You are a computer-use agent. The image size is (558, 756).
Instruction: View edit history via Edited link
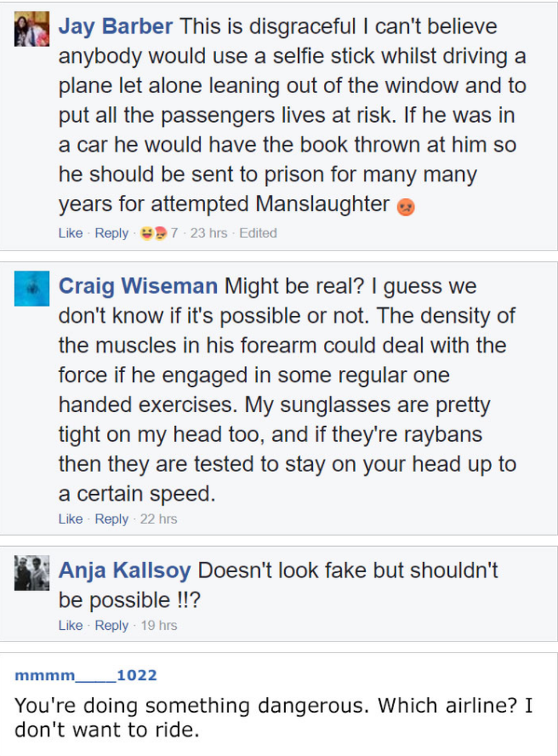pos(258,233)
